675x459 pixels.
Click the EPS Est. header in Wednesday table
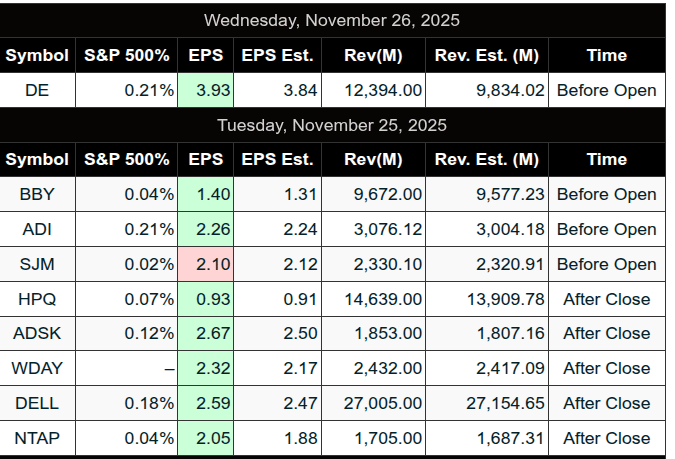click(277, 55)
